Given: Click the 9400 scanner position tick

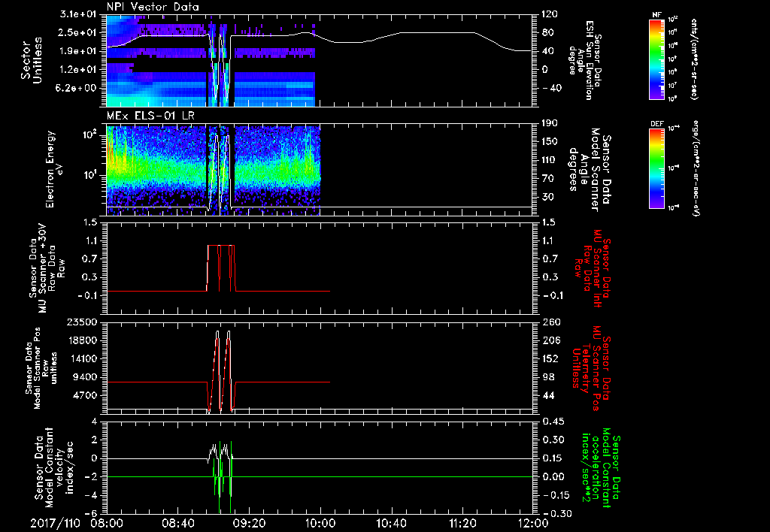Looking at the screenshot, I should (86, 377).
